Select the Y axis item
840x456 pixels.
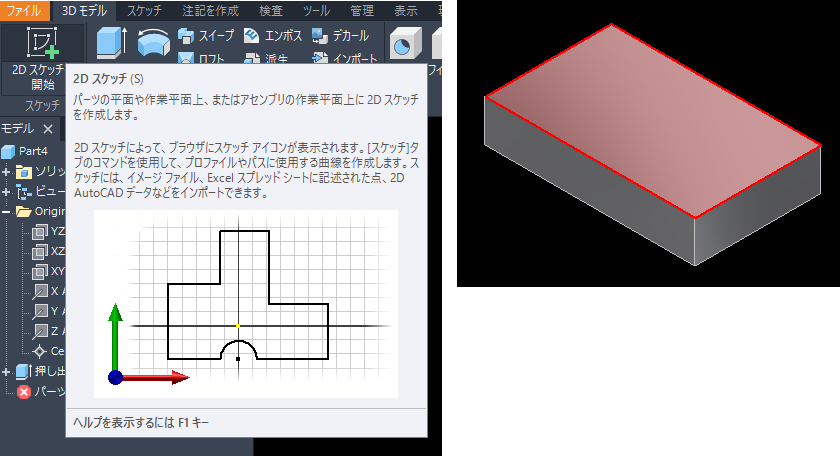click(x=48, y=311)
